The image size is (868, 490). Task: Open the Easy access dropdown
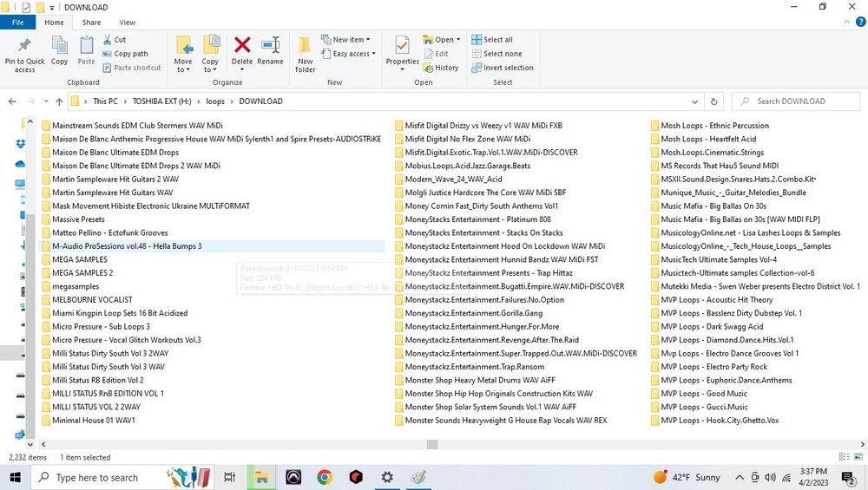point(348,54)
